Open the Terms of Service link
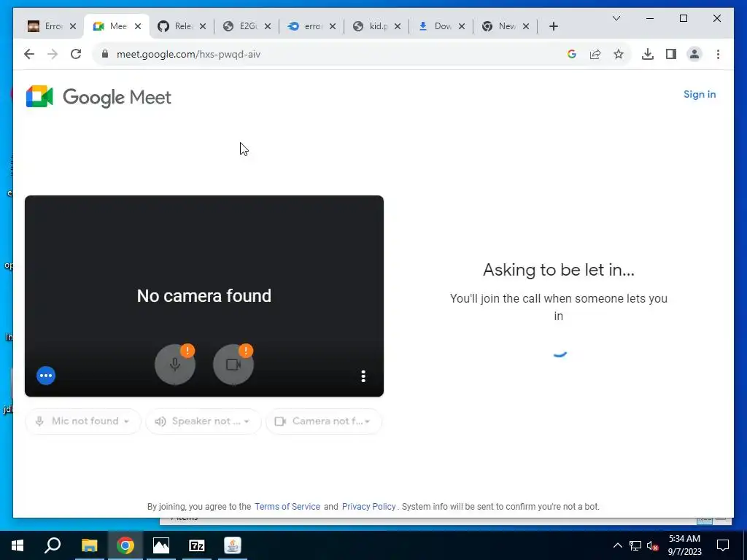The width and height of the screenshot is (747, 560). click(287, 507)
